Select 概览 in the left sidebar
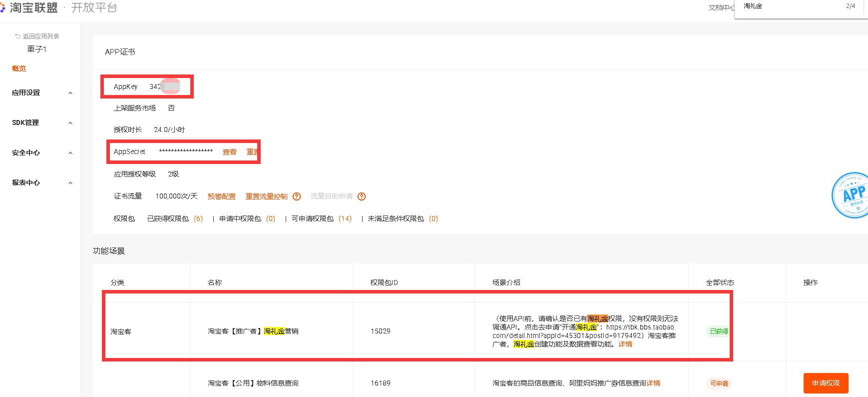868x397 pixels. pos(19,68)
